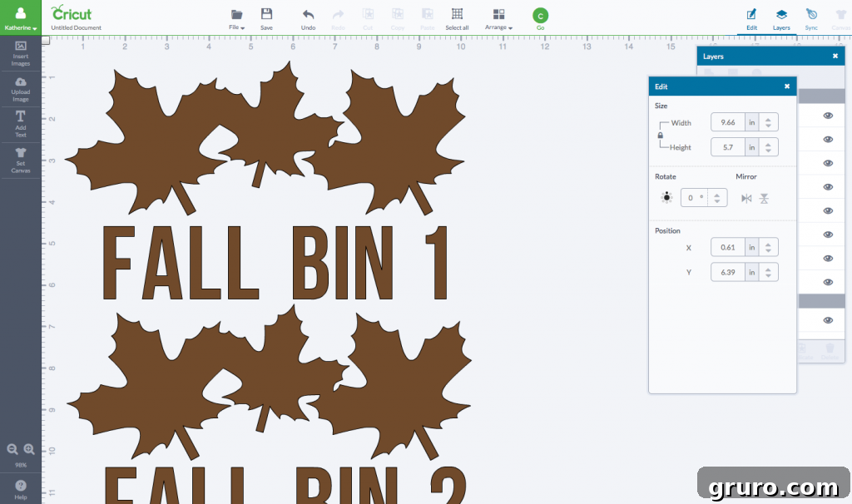This screenshot has width=852, height=504.
Task: Click the Height value field
Action: point(727,147)
